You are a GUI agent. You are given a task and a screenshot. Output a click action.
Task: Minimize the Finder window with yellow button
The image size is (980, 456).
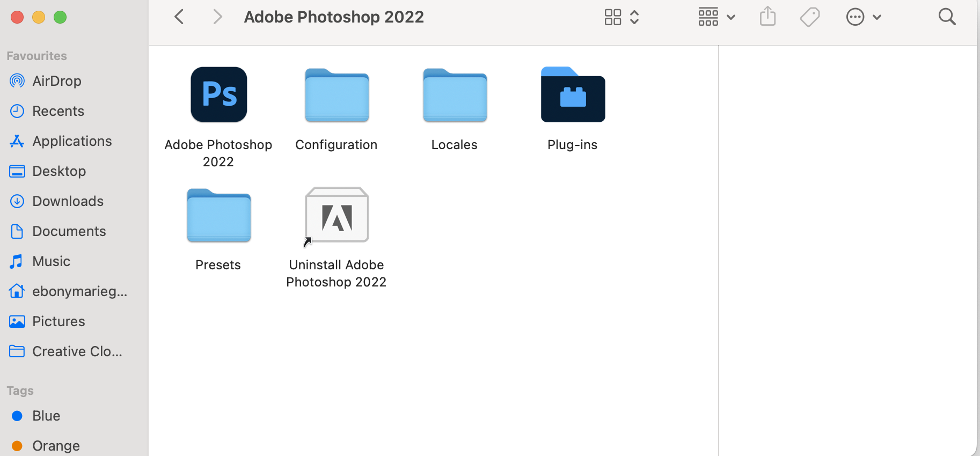click(x=39, y=17)
